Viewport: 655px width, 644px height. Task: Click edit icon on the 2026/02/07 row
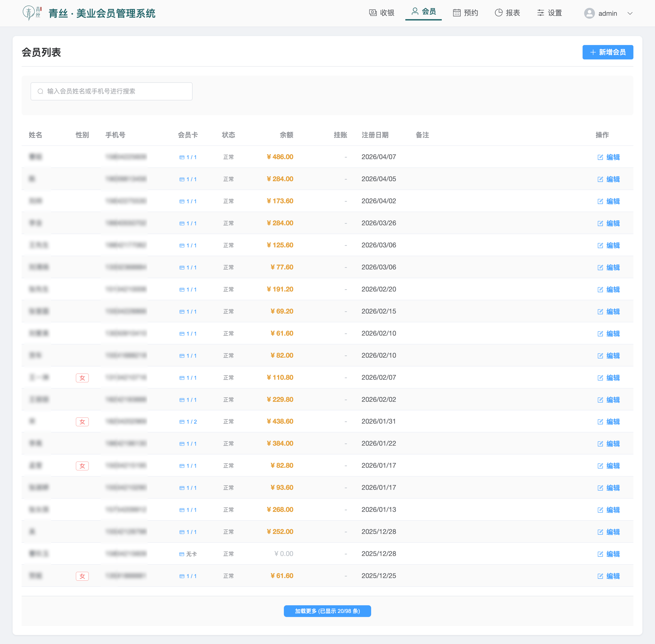pyautogui.click(x=600, y=377)
